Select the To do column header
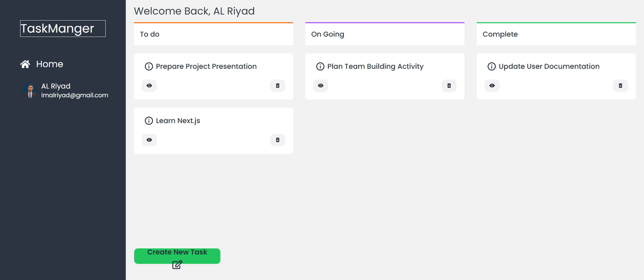Screen dimensions: 644x280 point(213,34)
